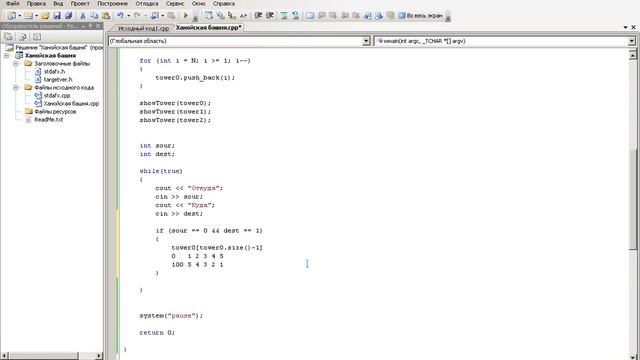Increase line indent icon
Screen dimensions: 640x360
pyautogui.click(x=269, y=16)
